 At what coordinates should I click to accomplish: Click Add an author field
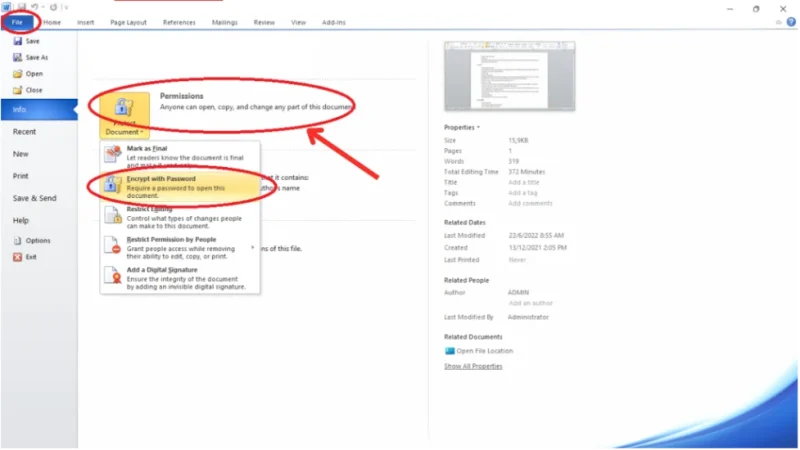pyautogui.click(x=530, y=303)
